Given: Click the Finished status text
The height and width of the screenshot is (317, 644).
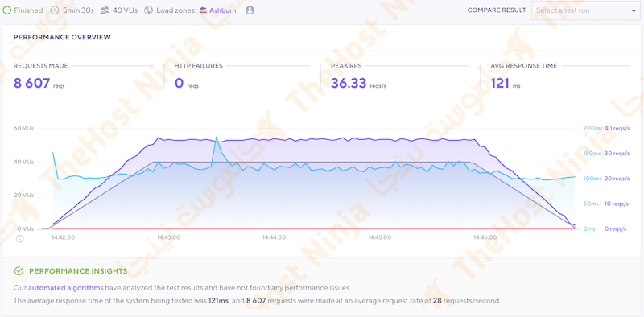Looking at the screenshot, I should [28, 10].
